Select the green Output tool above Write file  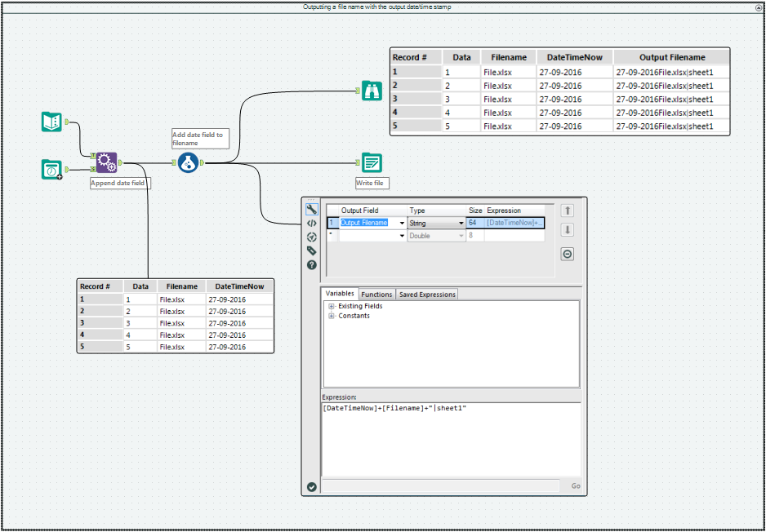(x=372, y=162)
